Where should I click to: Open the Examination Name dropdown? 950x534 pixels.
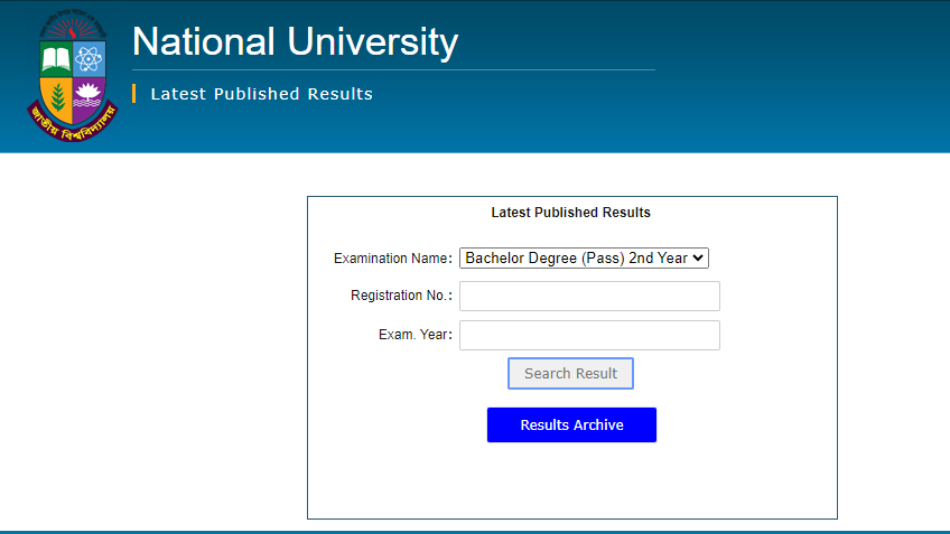584,258
